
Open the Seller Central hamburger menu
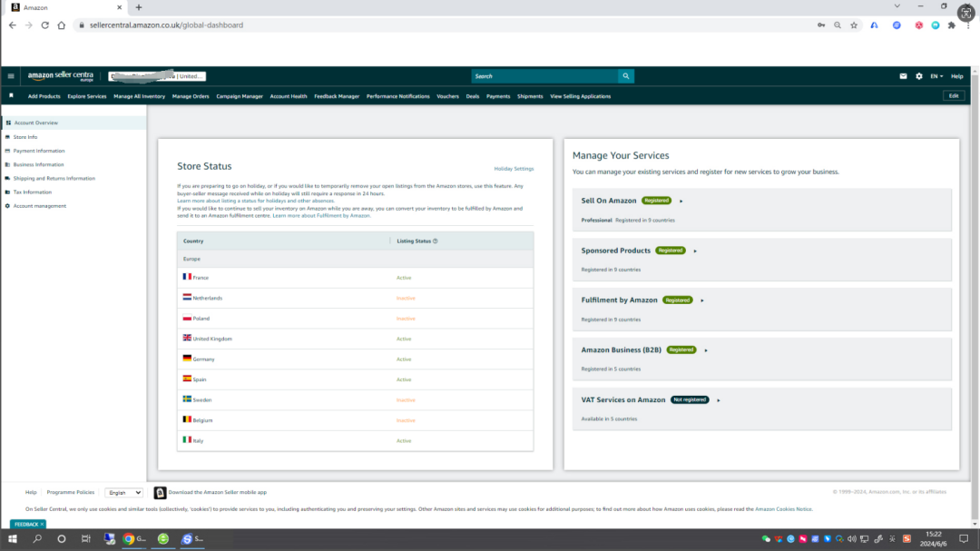(11, 76)
